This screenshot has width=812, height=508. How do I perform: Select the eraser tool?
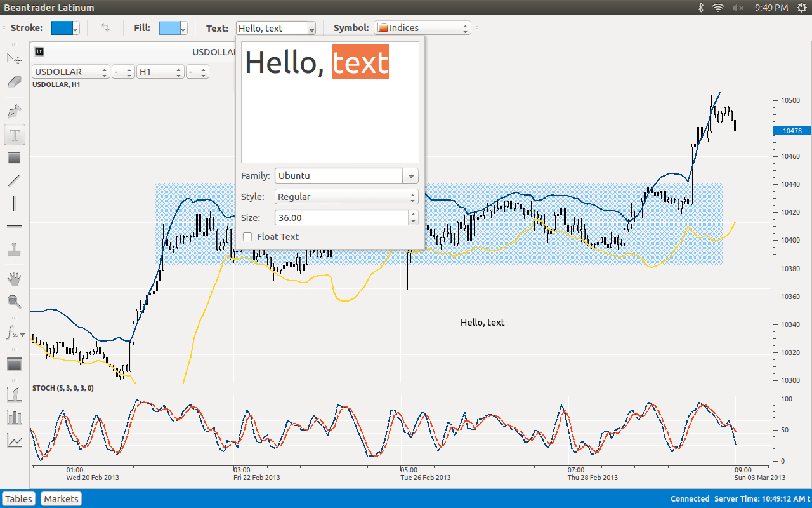(x=15, y=82)
